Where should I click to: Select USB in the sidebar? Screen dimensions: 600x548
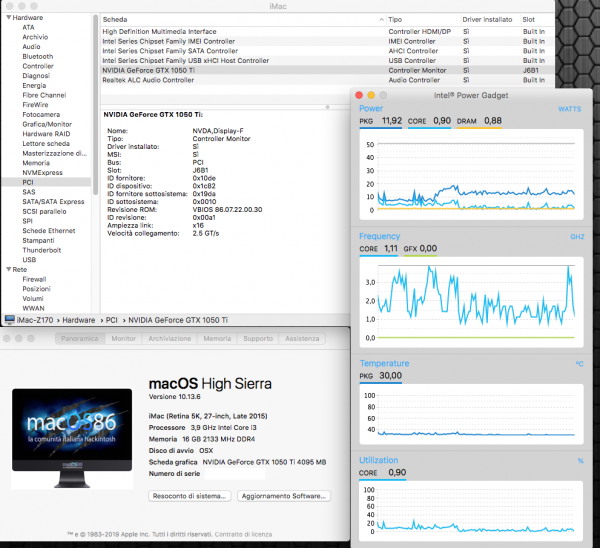(29, 260)
